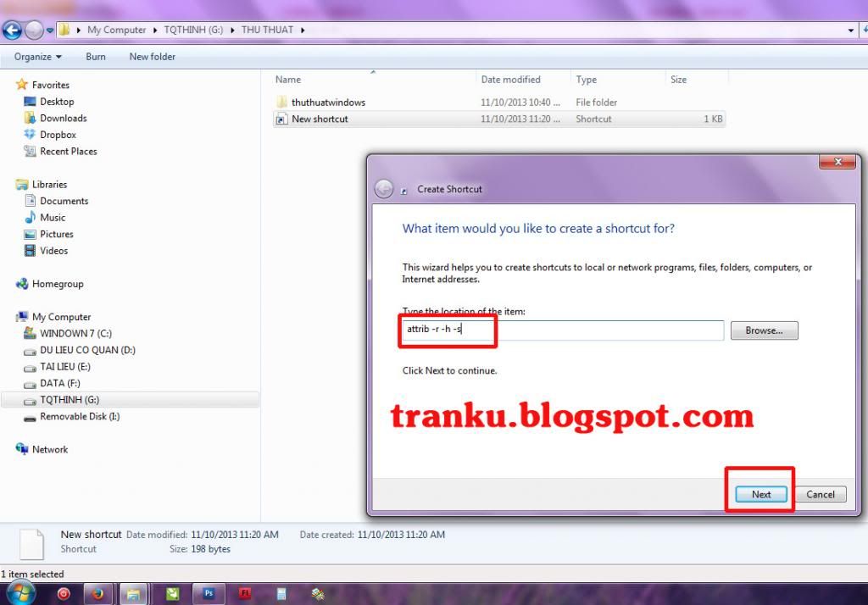Open Flash from the taskbar
Viewport: 868px width, 605px height.
[x=245, y=594]
